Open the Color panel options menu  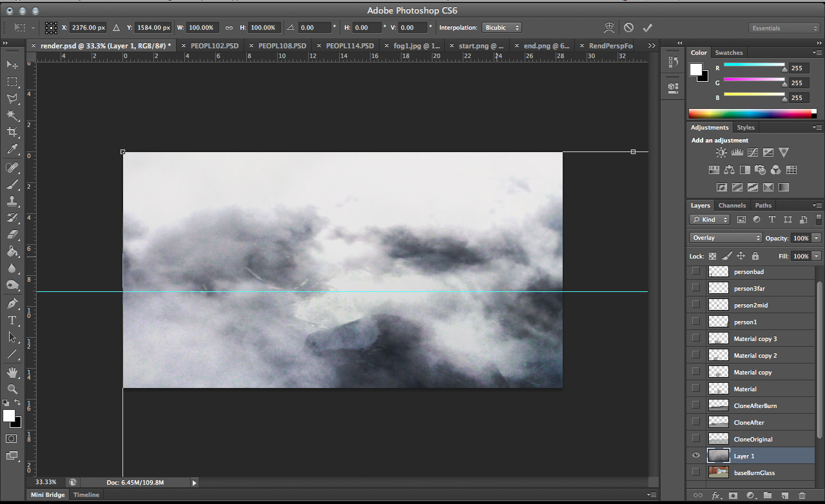(x=818, y=53)
